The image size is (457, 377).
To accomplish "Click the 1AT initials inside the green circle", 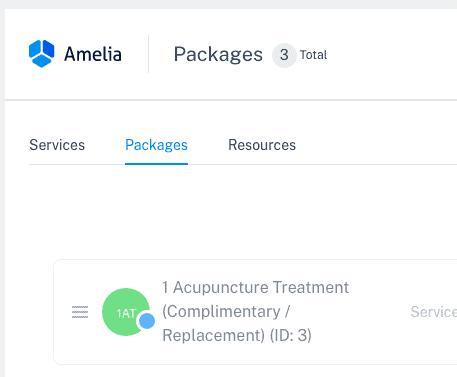I will click(x=126, y=313).
